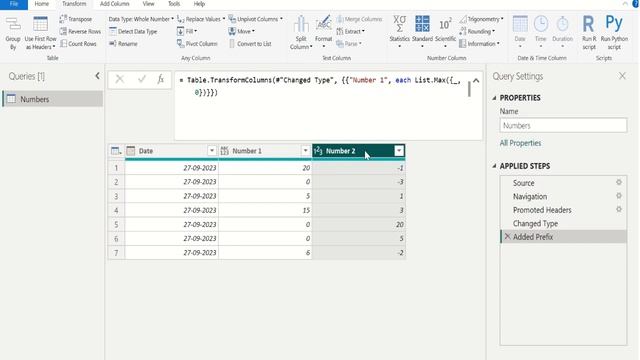Collapse the APPLIED STEPS section
The height and width of the screenshot is (360, 640).
click(x=494, y=166)
